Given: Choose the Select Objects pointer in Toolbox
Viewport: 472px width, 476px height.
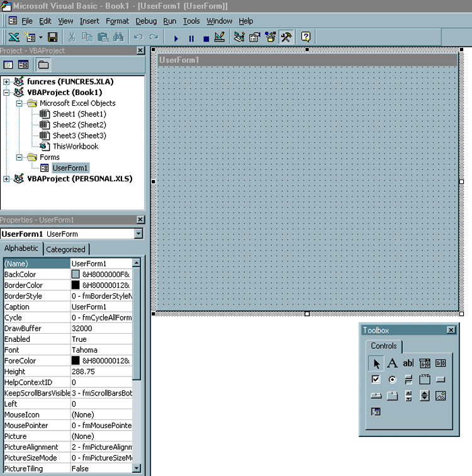Looking at the screenshot, I should [x=376, y=363].
